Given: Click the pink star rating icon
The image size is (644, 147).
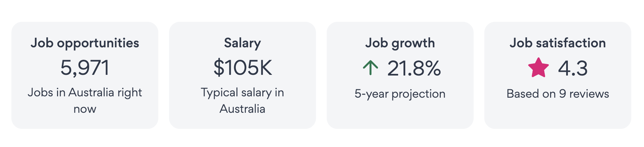Looking at the screenshot, I should coord(538,68).
